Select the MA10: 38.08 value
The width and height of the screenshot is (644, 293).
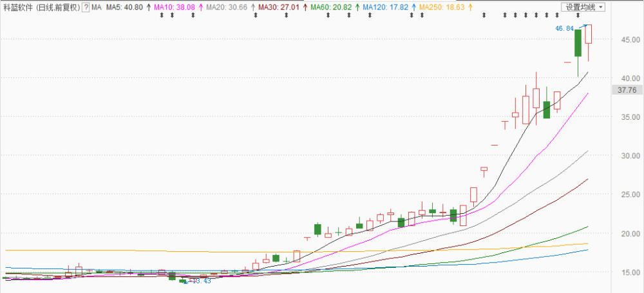(x=175, y=7)
